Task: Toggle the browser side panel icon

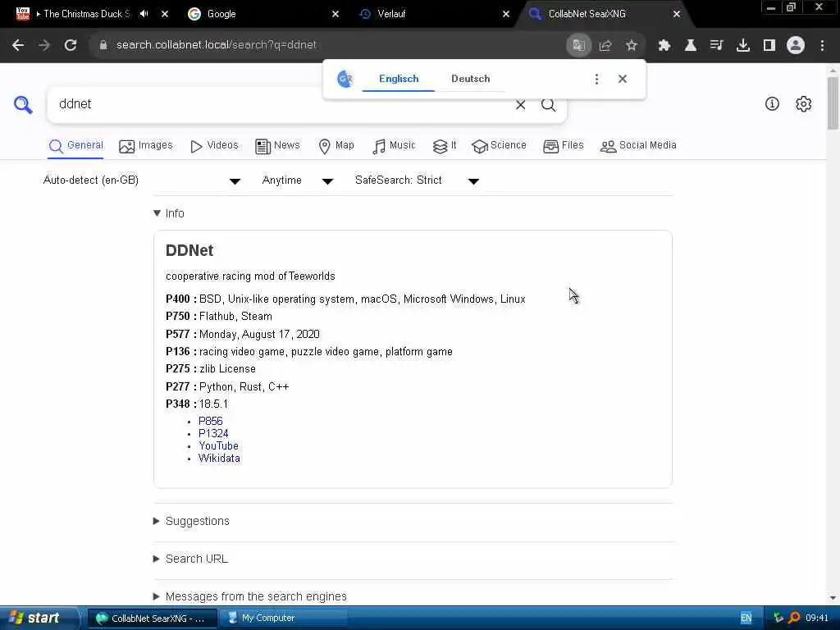Action: click(769, 46)
